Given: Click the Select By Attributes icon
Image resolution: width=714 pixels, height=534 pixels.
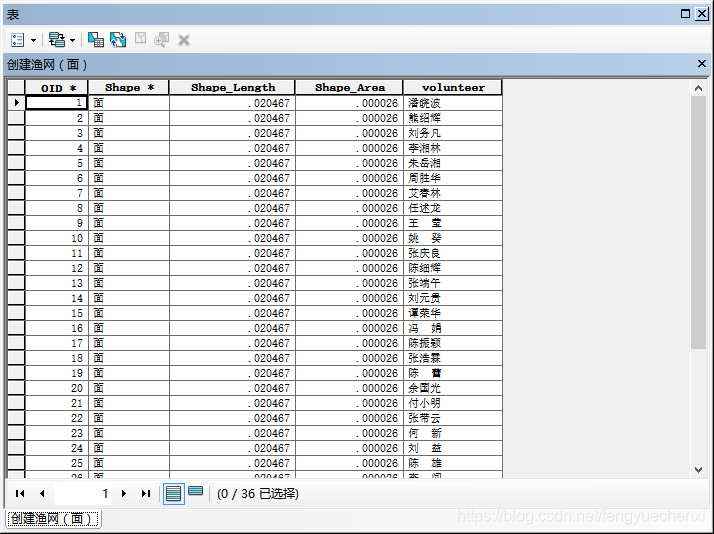Looking at the screenshot, I should click(x=96, y=40).
